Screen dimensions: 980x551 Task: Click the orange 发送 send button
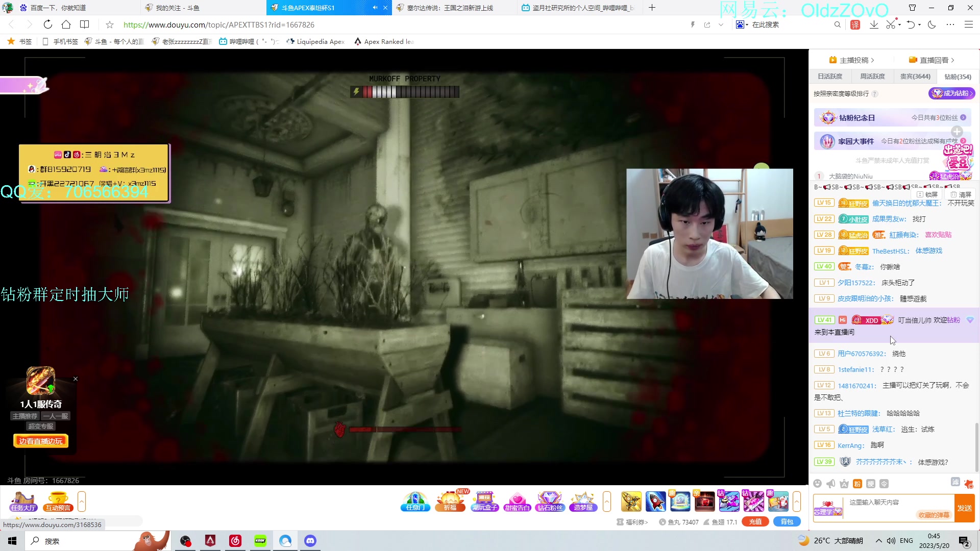964,508
